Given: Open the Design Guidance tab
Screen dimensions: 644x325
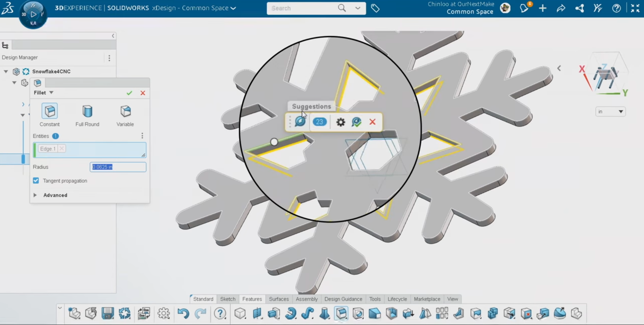Looking at the screenshot, I should [x=343, y=299].
